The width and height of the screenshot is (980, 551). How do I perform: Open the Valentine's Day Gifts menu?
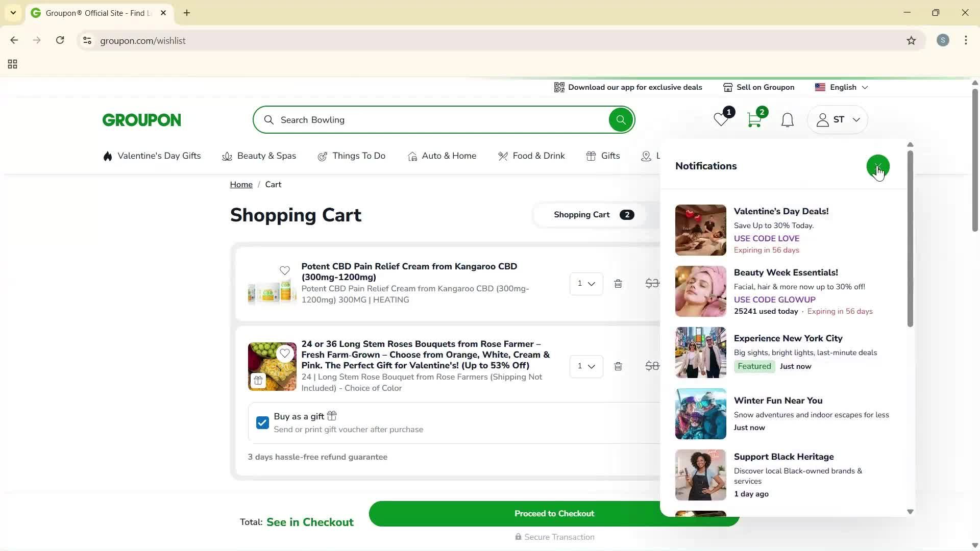pyautogui.click(x=151, y=156)
